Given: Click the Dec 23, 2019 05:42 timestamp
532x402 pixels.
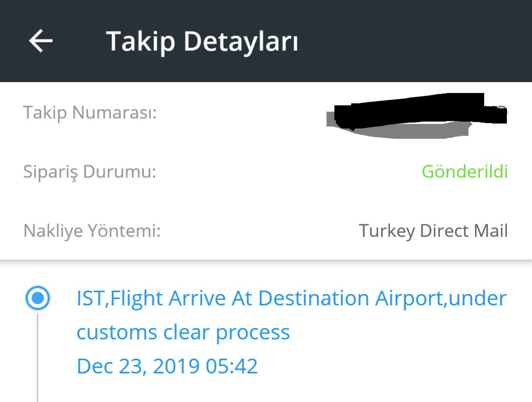Looking at the screenshot, I should [167, 366].
